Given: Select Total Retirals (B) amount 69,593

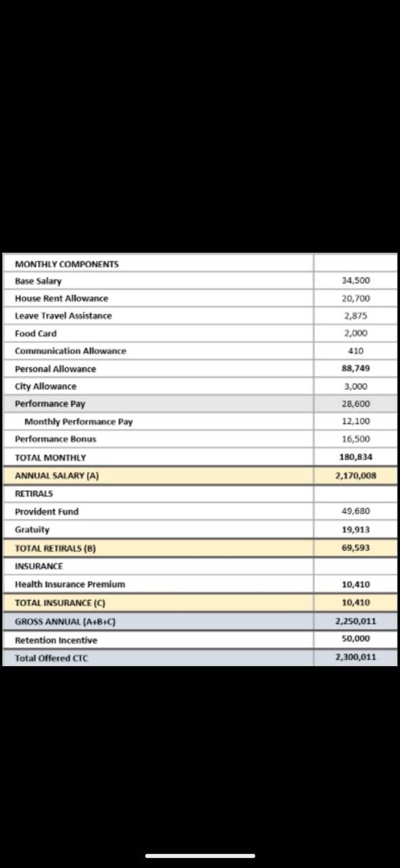Looking at the screenshot, I should (x=356, y=548).
